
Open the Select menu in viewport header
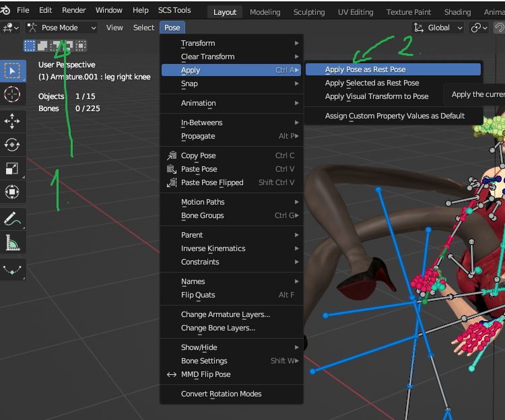[x=143, y=28]
